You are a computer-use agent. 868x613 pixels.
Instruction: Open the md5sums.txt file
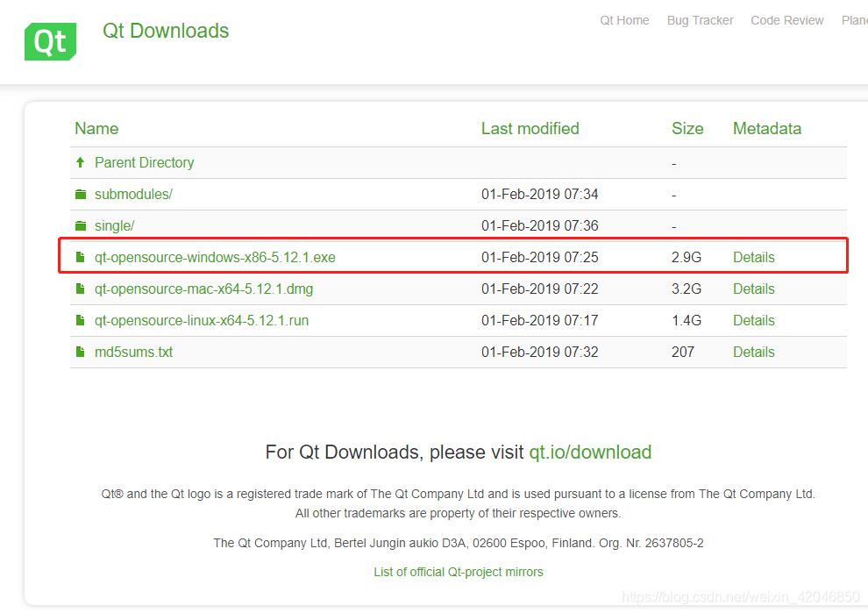pos(133,353)
